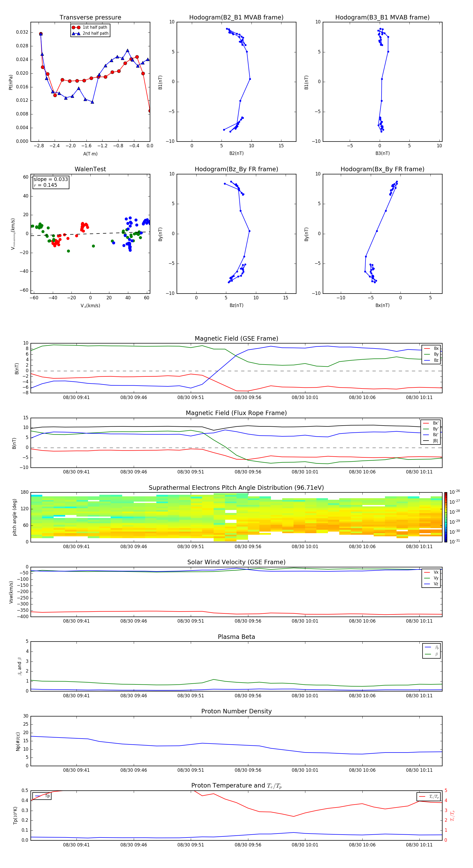Click the 'V_A(km/s)' axis label
Screen dimensions: 473x868
90,306
